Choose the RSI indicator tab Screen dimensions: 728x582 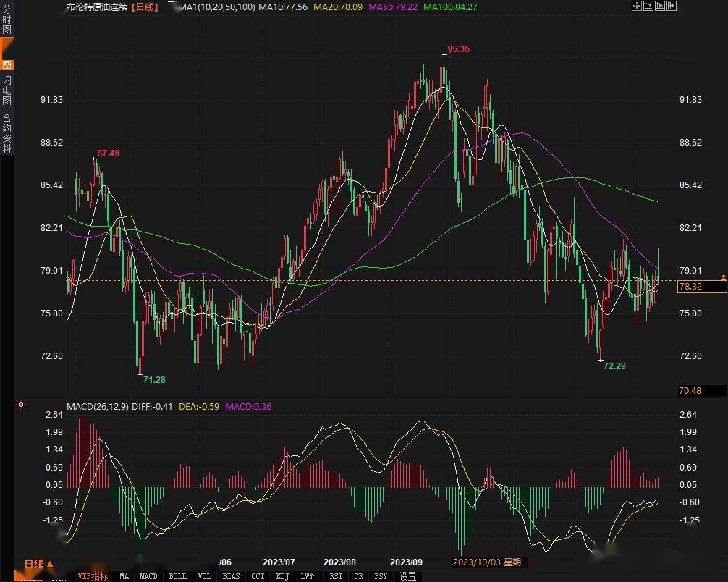336,576
